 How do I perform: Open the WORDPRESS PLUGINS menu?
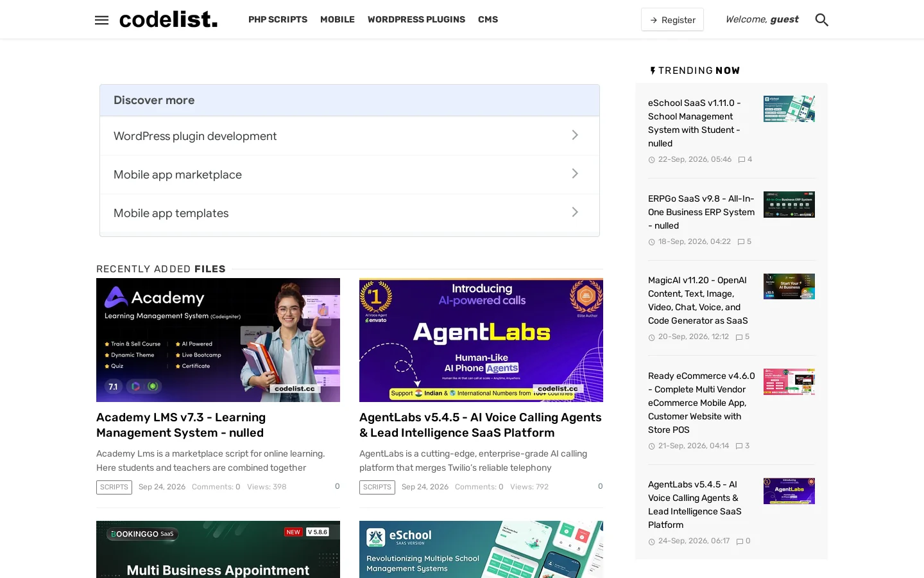coord(416,19)
